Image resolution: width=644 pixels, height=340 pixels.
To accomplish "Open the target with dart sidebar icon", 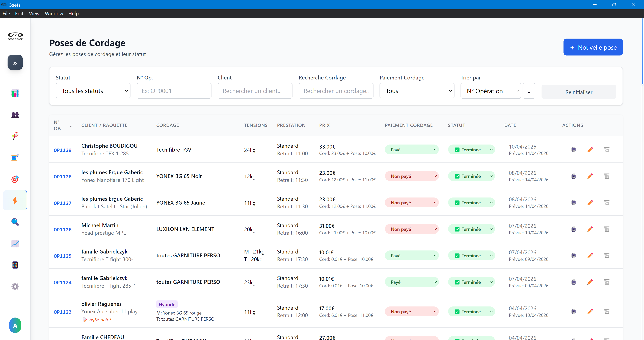I will (x=15, y=179).
